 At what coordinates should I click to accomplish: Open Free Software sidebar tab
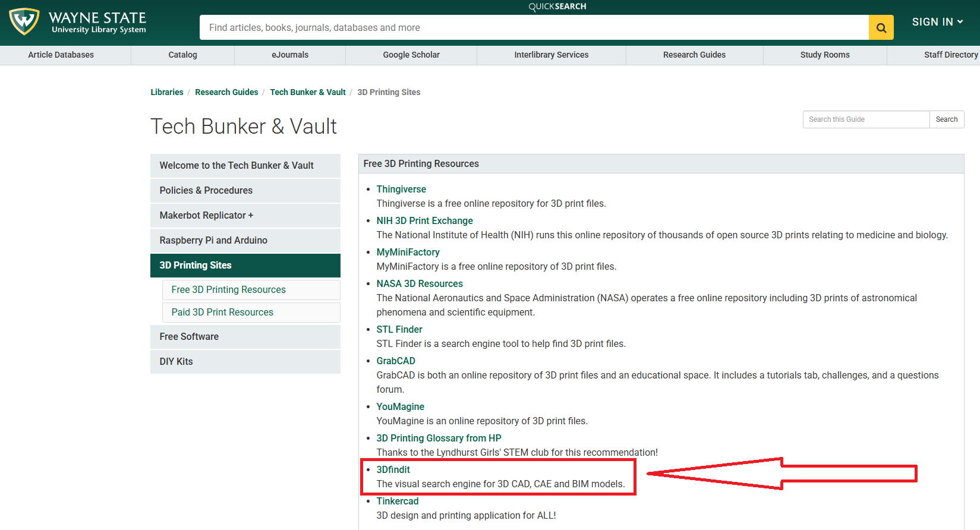pyautogui.click(x=245, y=337)
